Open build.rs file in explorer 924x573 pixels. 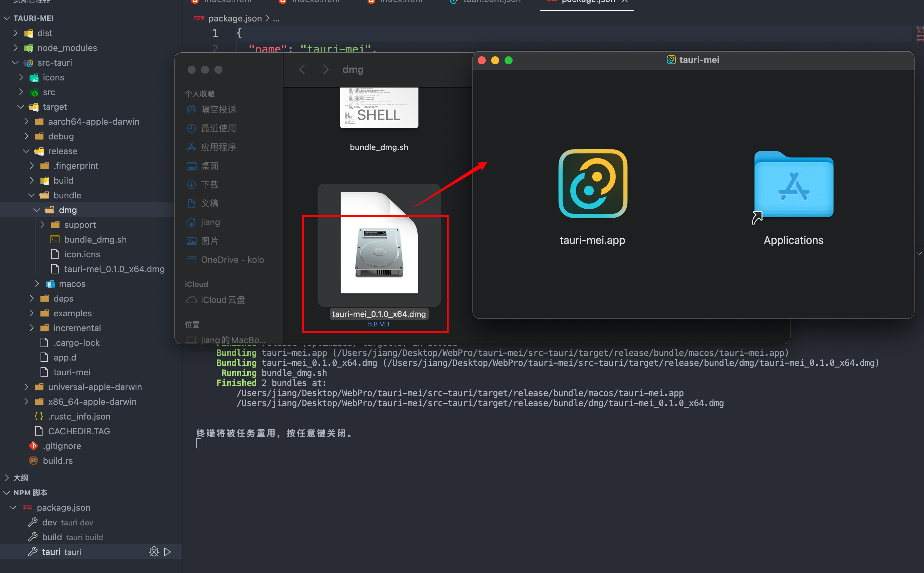58,460
